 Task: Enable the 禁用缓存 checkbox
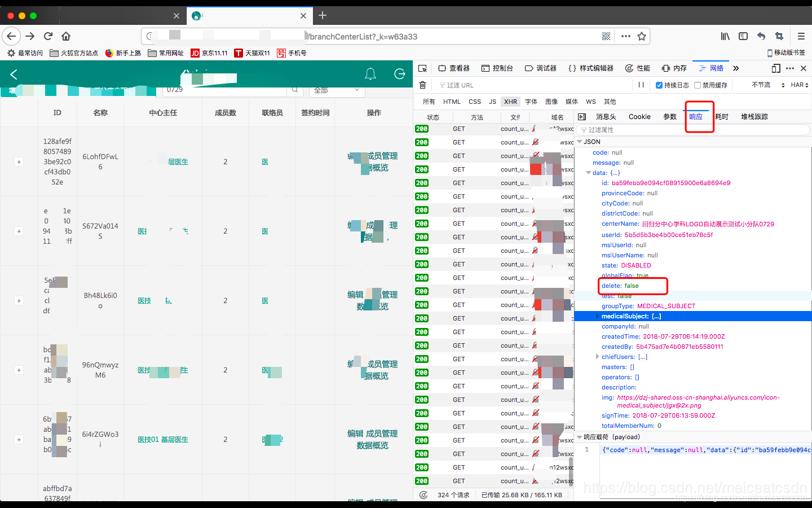(x=698, y=85)
